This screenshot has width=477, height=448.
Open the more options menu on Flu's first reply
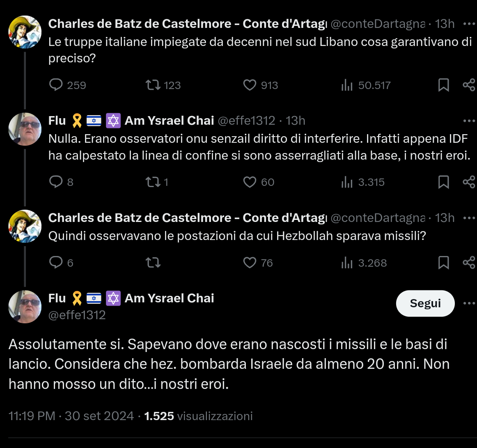(x=469, y=121)
